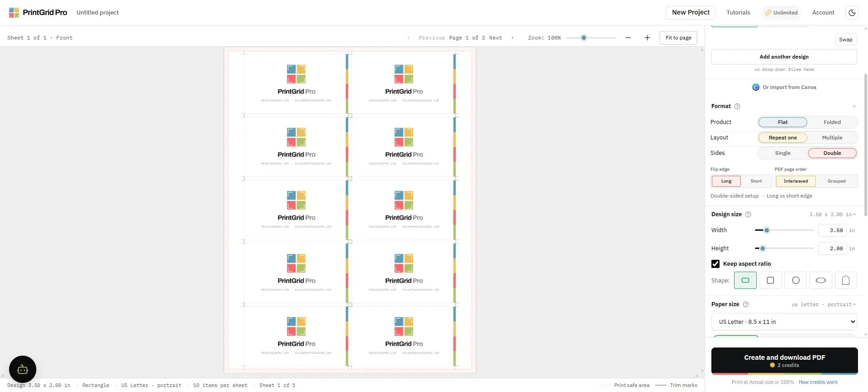Open the assistant robot chat icon

click(23, 369)
